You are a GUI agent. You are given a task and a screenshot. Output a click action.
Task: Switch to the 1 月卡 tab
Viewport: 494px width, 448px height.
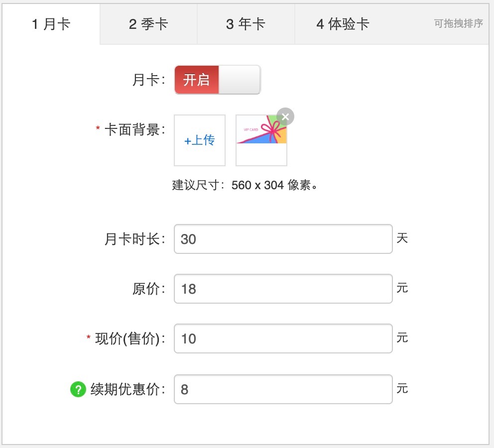tap(51, 24)
